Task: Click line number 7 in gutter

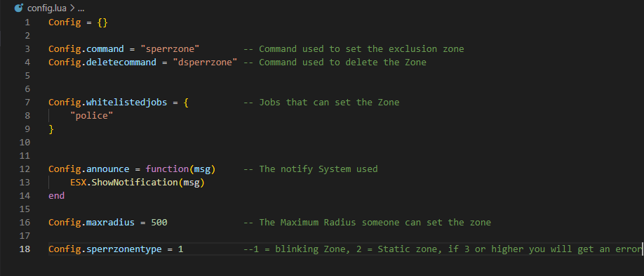Action: click(x=27, y=103)
